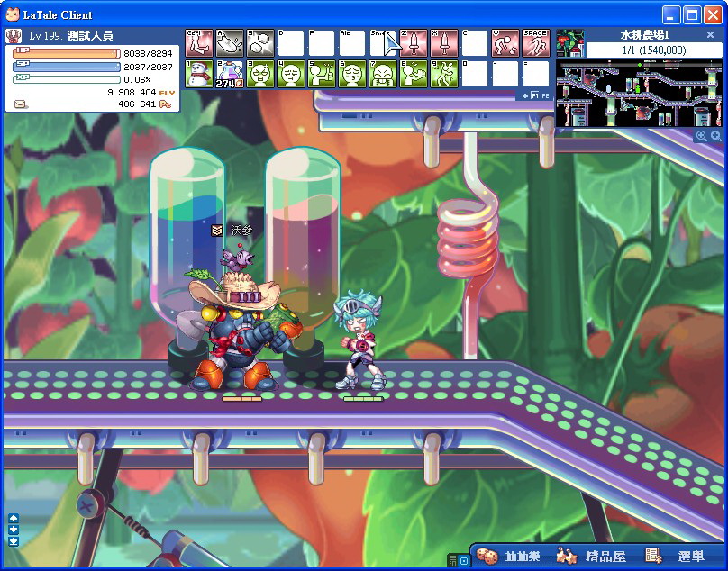The width and height of the screenshot is (728, 571).
Task: Activate the sword skill on Z key
Action: [x=414, y=43]
